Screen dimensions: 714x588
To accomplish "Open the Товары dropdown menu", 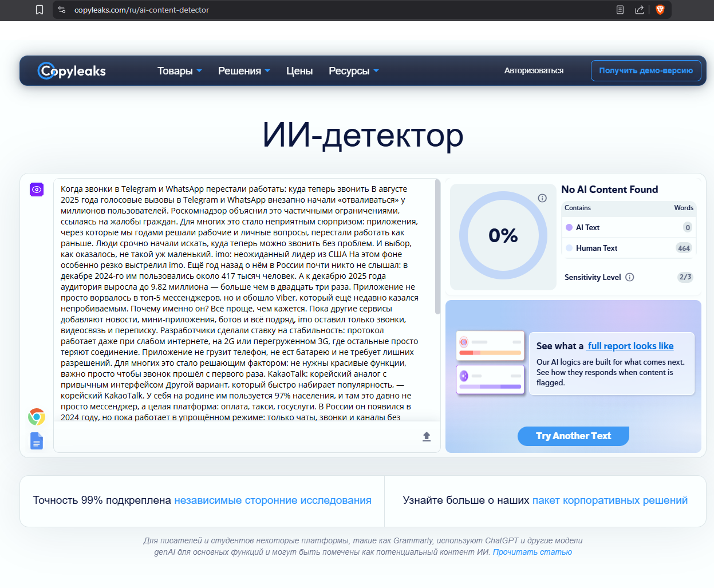I will pos(180,71).
